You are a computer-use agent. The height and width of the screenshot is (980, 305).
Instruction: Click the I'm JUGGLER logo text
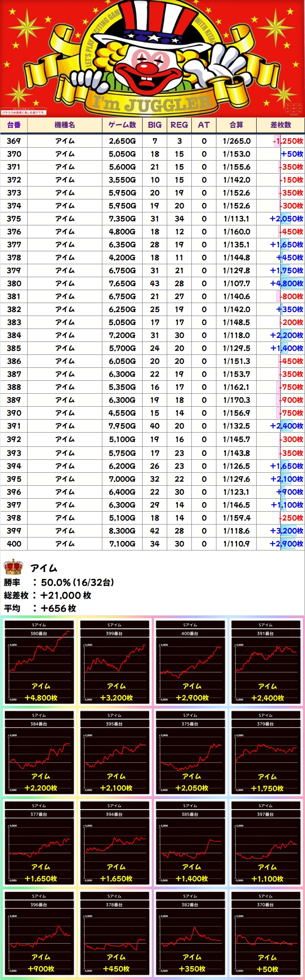pos(152,104)
